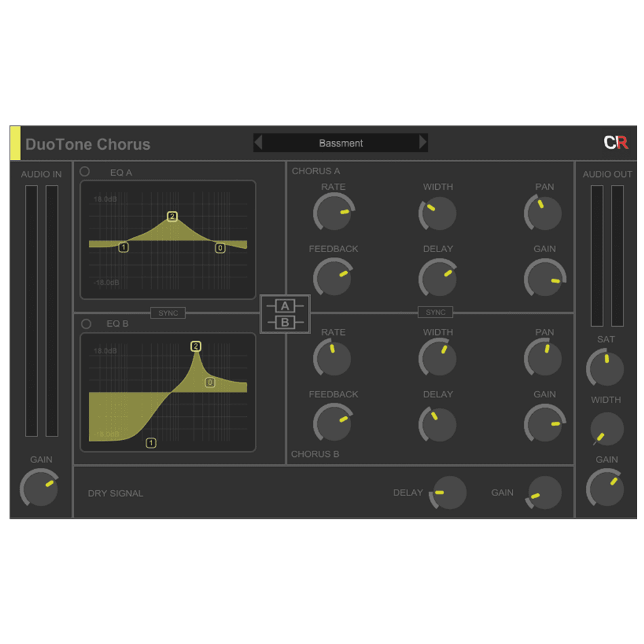
Task: Select EQ A band 0 node
Action: pos(220,248)
